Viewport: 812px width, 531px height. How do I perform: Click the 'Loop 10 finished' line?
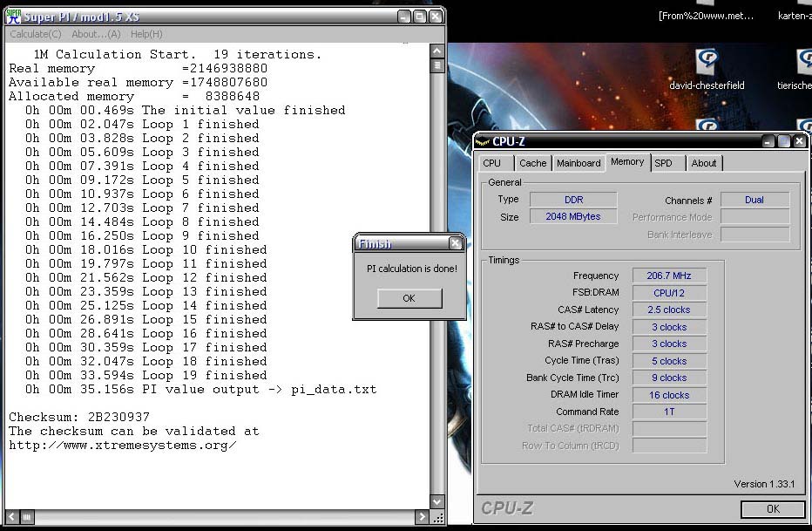click(146, 249)
